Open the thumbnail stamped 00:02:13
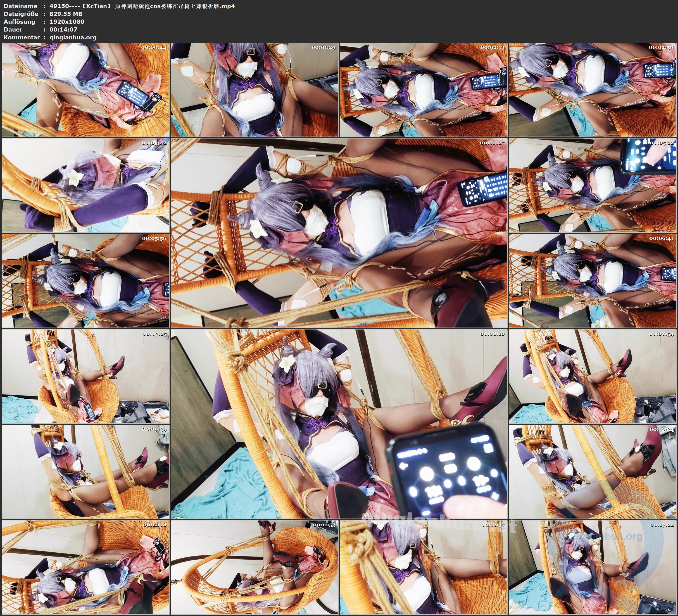Image resolution: width=678 pixels, height=616 pixels. click(x=423, y=90)
